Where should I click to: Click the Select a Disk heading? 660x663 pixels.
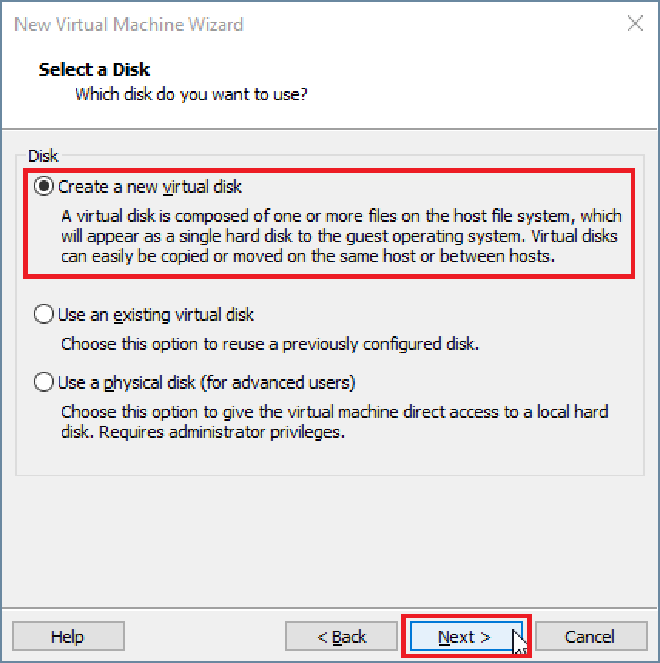94,70
